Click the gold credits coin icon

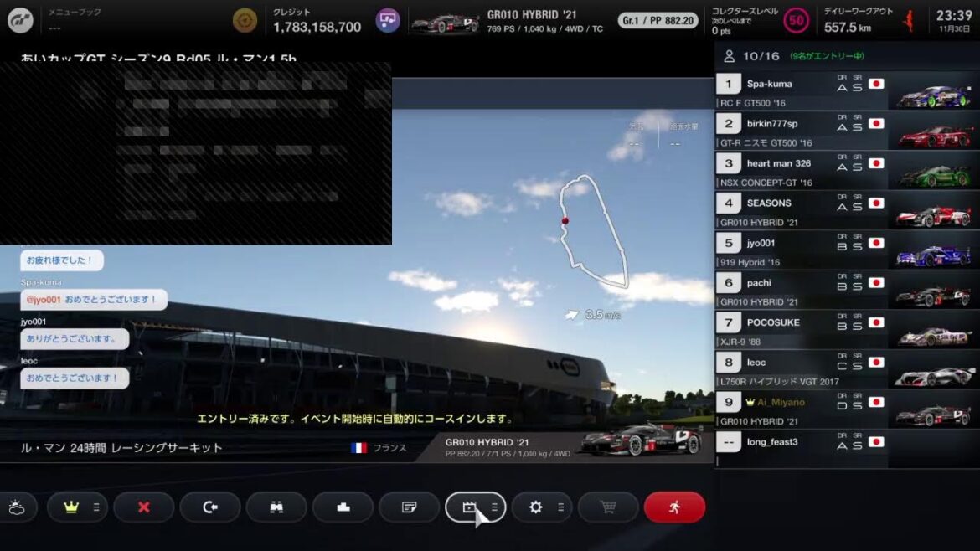click(245, 21)
